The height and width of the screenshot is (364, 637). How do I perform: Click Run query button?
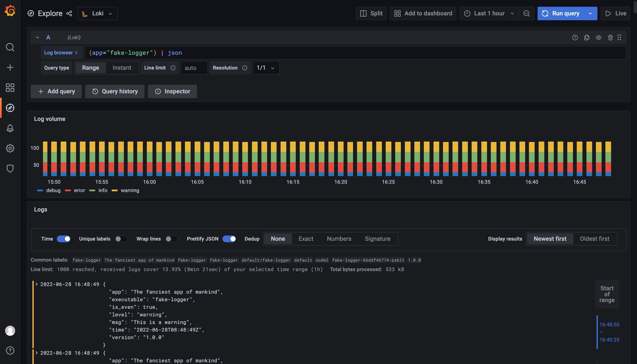[x=561, y=13]
